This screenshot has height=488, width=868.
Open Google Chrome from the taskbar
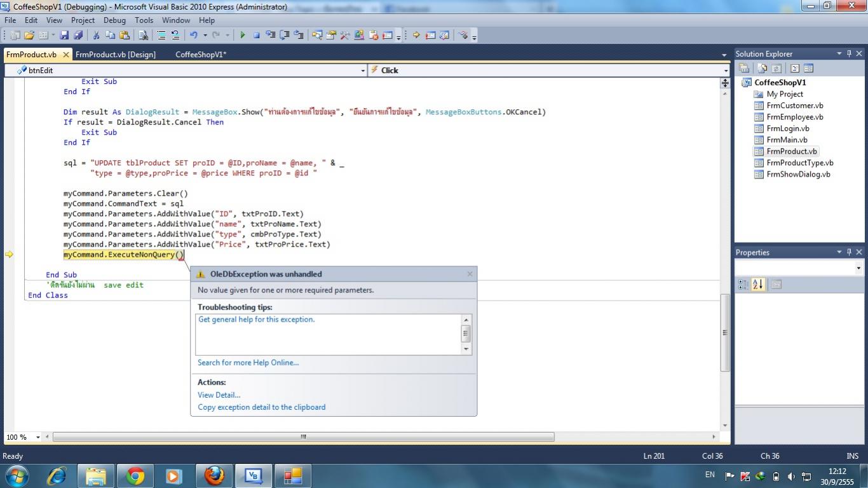135,475
